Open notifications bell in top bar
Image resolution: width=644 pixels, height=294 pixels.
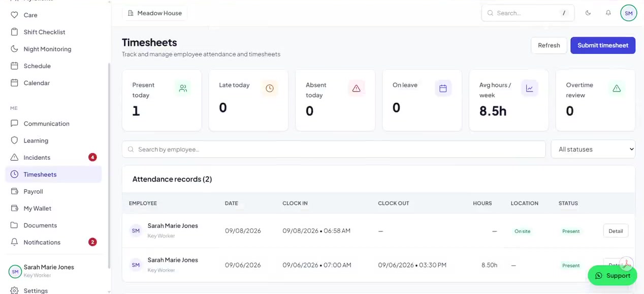click(x=608, y=13)
